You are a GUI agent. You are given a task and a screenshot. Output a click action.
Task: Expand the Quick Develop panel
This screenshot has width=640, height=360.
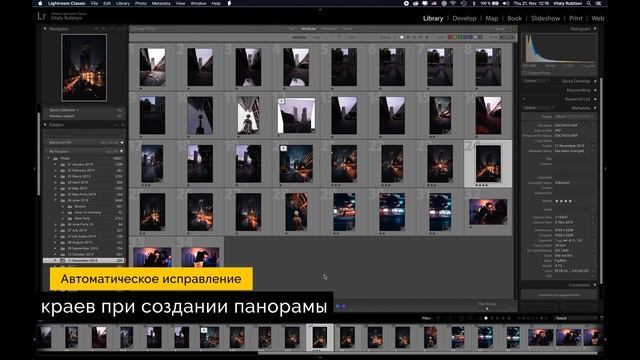595,81
